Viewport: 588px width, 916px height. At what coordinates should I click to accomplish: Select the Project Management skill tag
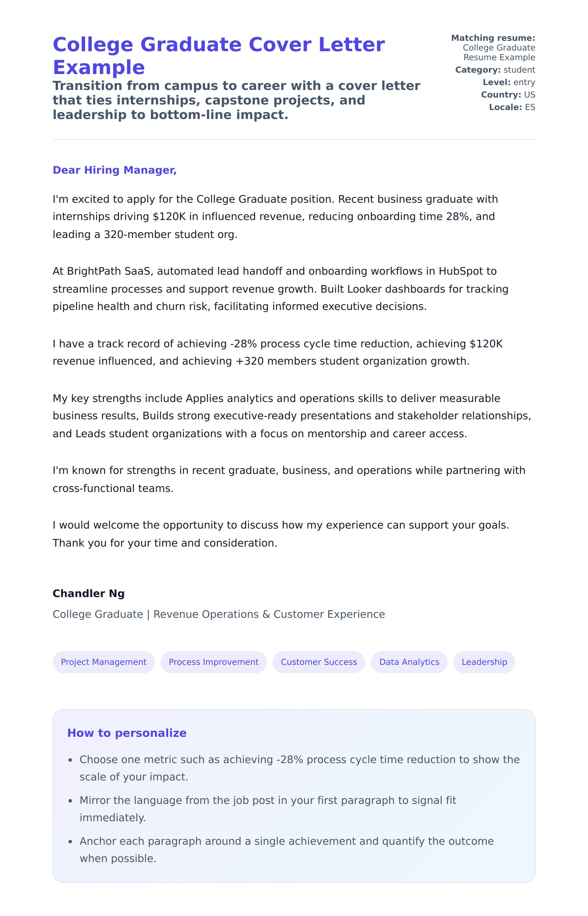103,662
